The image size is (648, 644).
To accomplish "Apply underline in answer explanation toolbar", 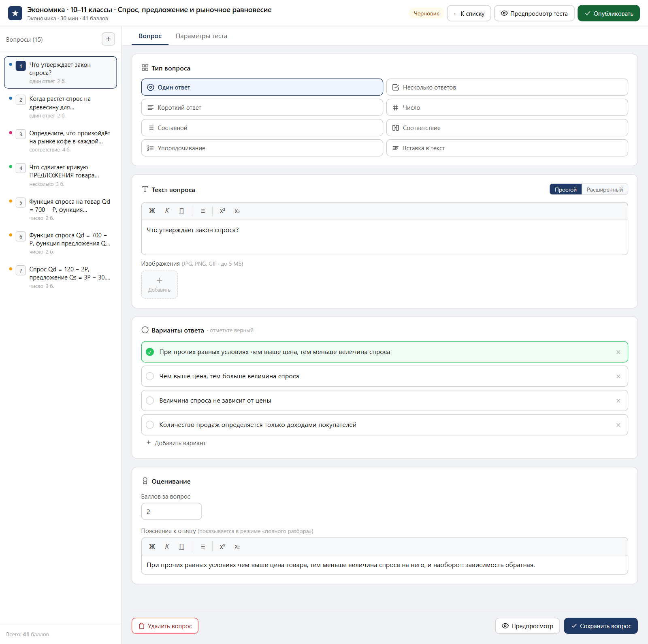I will (x=181, y=546).
